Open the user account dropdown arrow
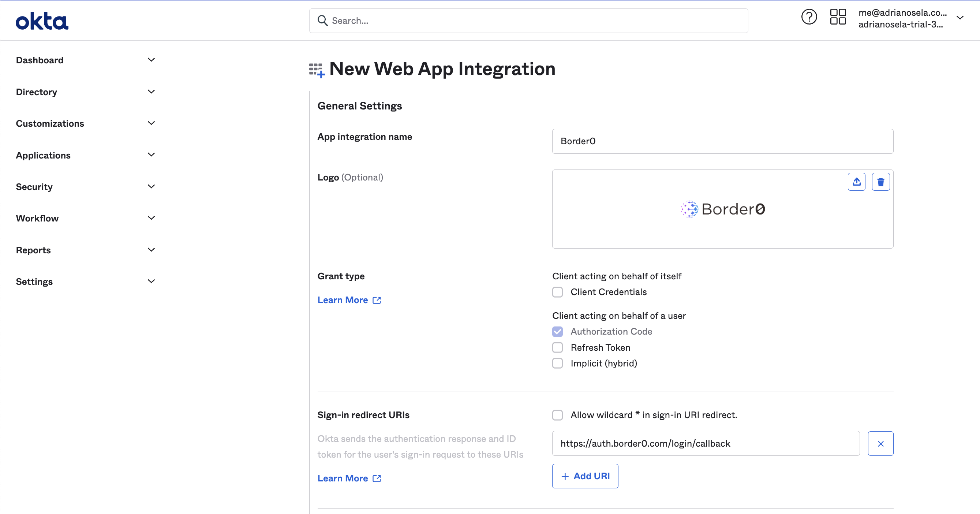The width and height of the screenshot is (980, 514). [960, 18]
